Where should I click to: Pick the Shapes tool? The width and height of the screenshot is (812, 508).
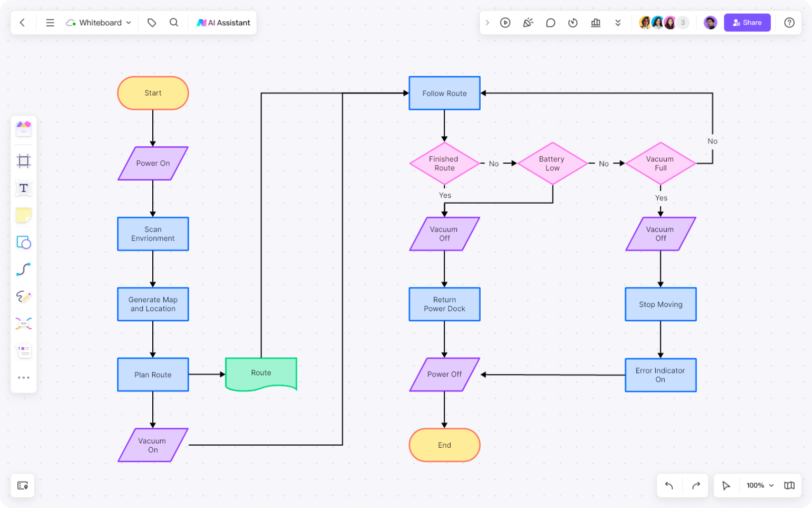coord(23,243)
